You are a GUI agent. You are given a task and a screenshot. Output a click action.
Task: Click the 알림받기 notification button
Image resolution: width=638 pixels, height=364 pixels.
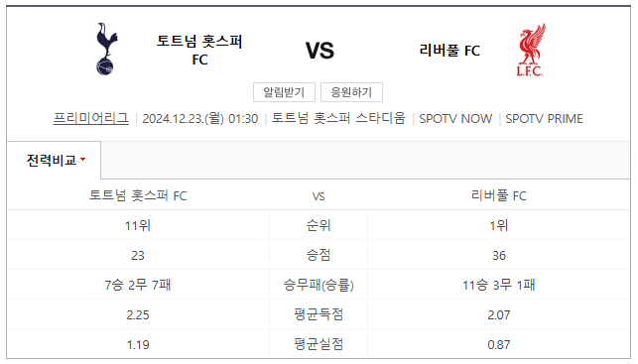pyautogui.click(x=284, y=92)
